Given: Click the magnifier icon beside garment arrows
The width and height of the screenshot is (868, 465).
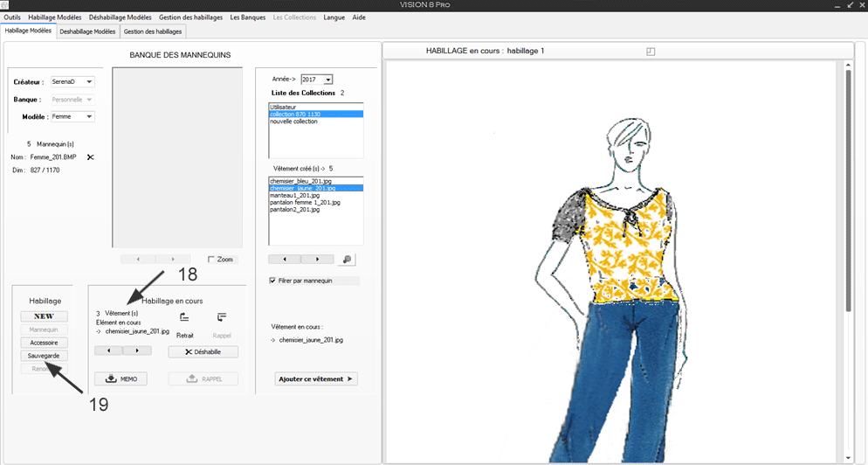Looking at the screenshot, I should click(347, 260).
